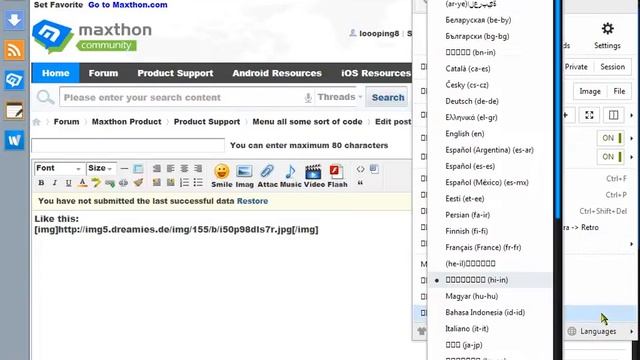Open the Android Resources tab
Screen dimensions: 640x360
277,73
